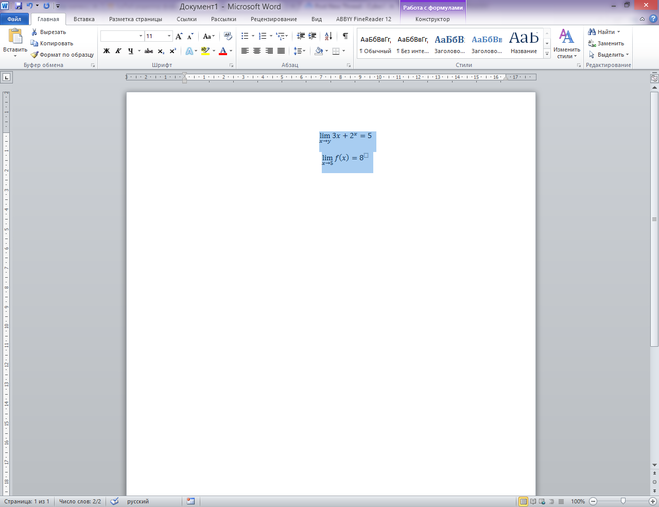This screenshot has width=659, height=507.
Task: Expand the Styles gallery more arrow
Action: pos(547,54)
